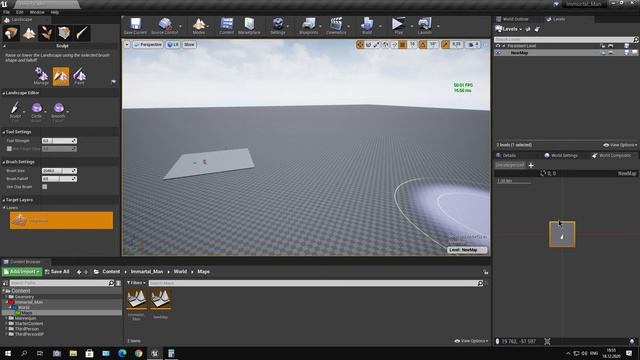The width and height of the screenshot is (640, 360).
Task: Click the World breadcrumb path link
Action: click(x=180, y=272)
